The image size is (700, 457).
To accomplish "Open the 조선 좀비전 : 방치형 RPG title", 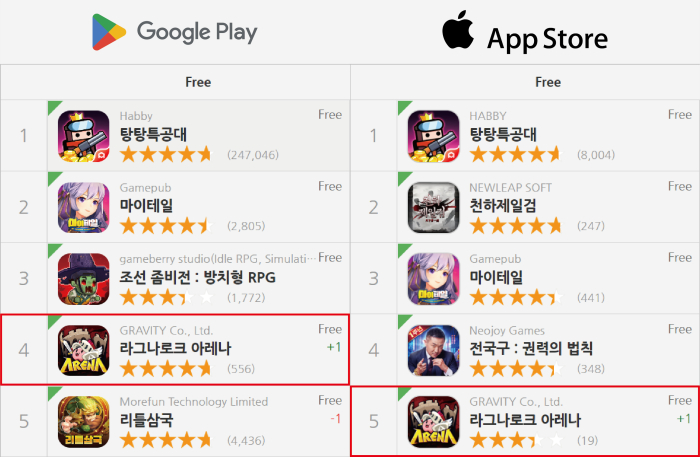I will pyautogui.click(x=197, y=278).
